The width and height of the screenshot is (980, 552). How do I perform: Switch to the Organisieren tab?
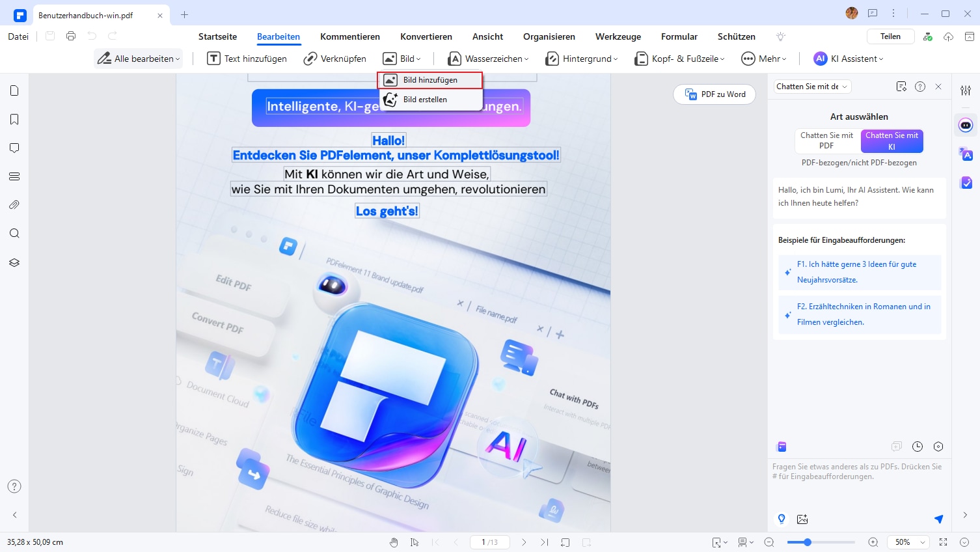[549, 36]
